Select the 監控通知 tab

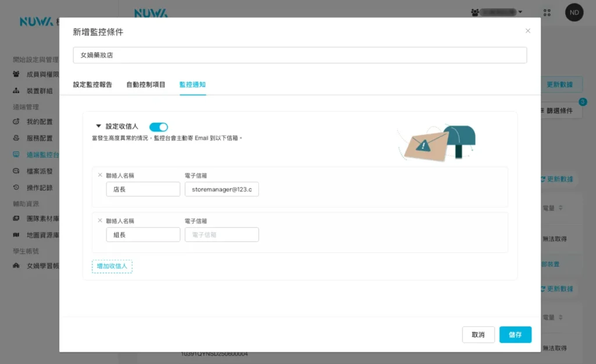coord(192,85)
